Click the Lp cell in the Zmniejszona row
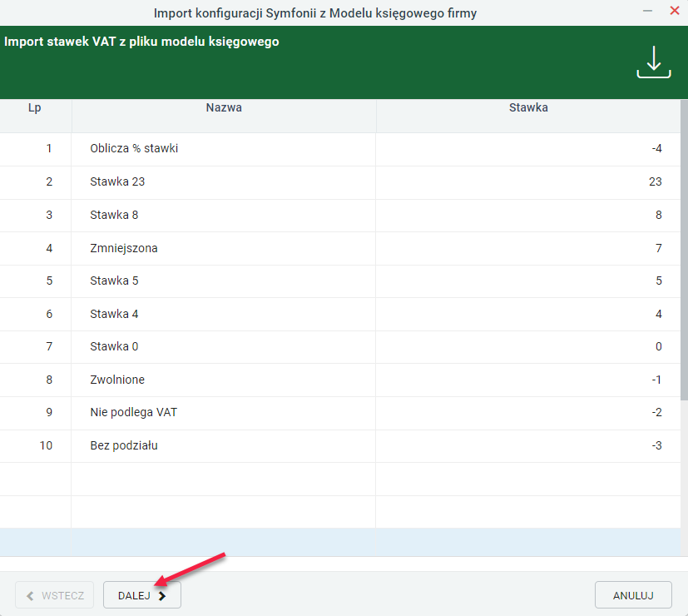 [35, 248]
